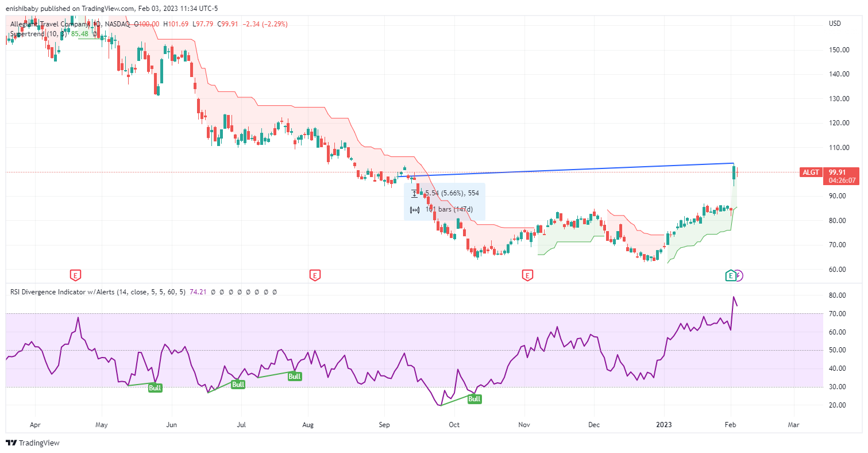Click the red earnings E marker near November

point(527,275)
